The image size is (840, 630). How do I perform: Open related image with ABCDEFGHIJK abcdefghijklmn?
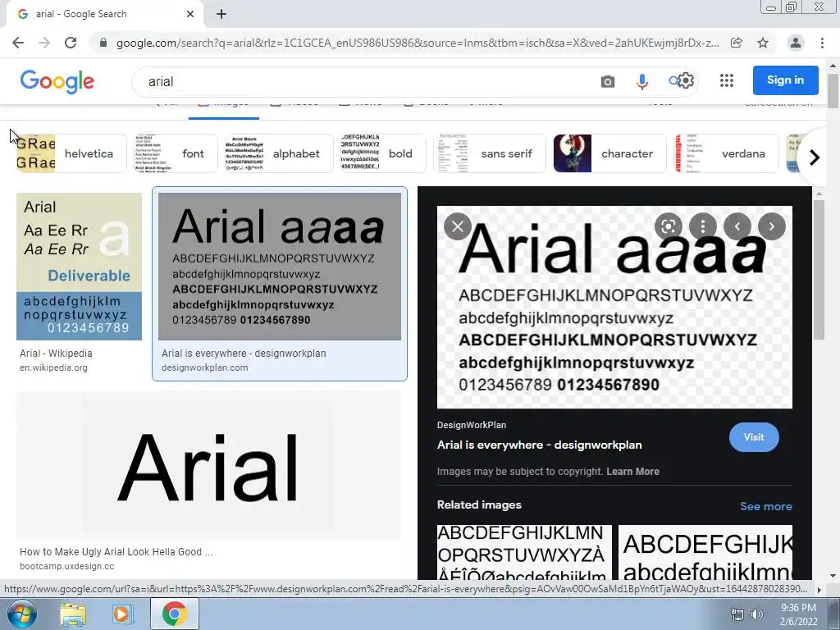[x=705, y=552]
